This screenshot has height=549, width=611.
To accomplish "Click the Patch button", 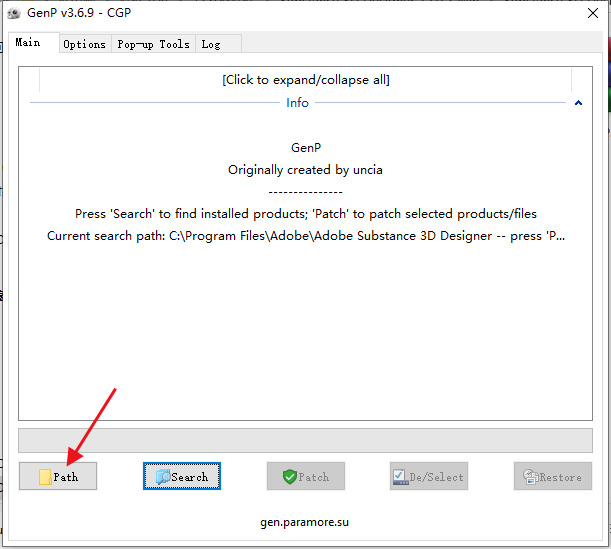I will pyautogui.click(x=306, y=476).
